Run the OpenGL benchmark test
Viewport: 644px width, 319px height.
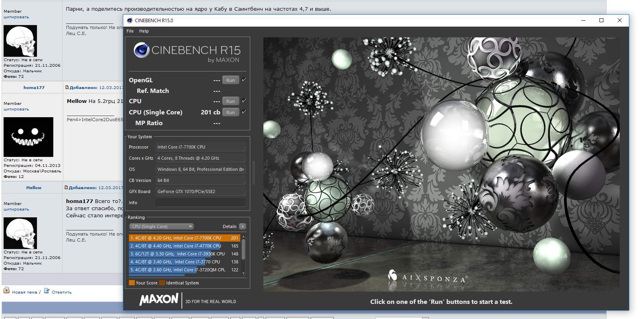tap(231, 80)
